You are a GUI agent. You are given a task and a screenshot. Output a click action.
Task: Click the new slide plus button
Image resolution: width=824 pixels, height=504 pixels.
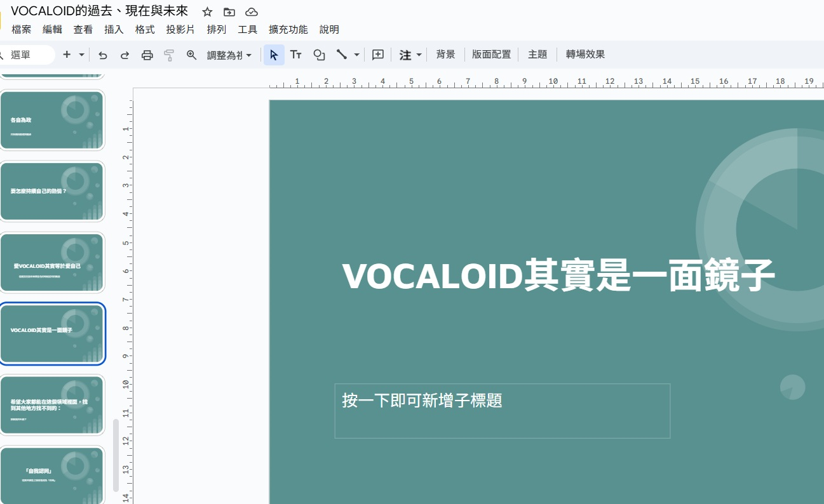pos(67,55)
